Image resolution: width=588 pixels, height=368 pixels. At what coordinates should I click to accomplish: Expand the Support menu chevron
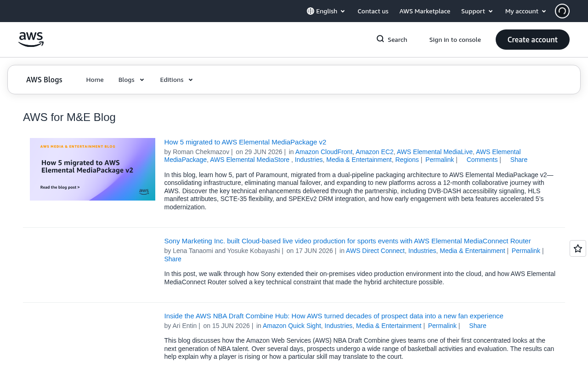pyautogui.click(x=491, y=11)
